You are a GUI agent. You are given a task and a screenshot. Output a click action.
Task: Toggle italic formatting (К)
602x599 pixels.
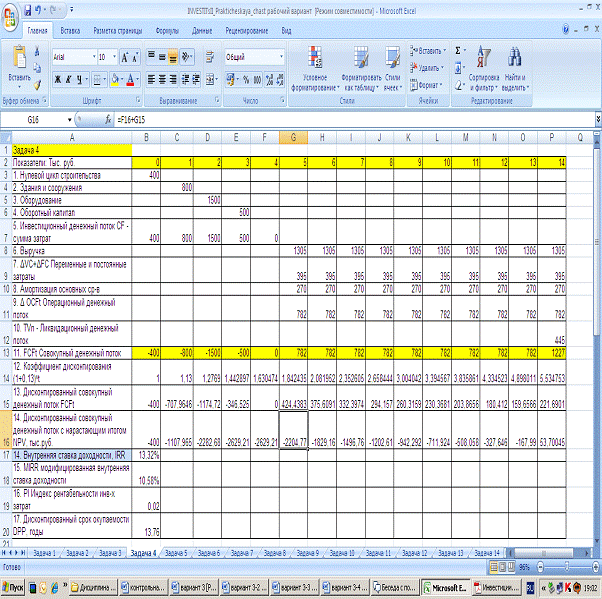click(x=71, y=79)
